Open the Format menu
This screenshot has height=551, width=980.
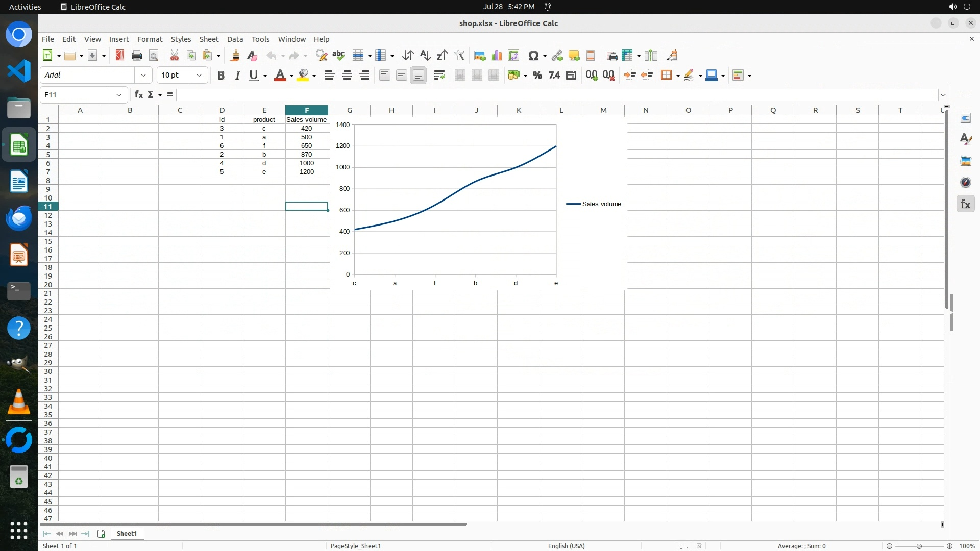[x=150, y=39]
